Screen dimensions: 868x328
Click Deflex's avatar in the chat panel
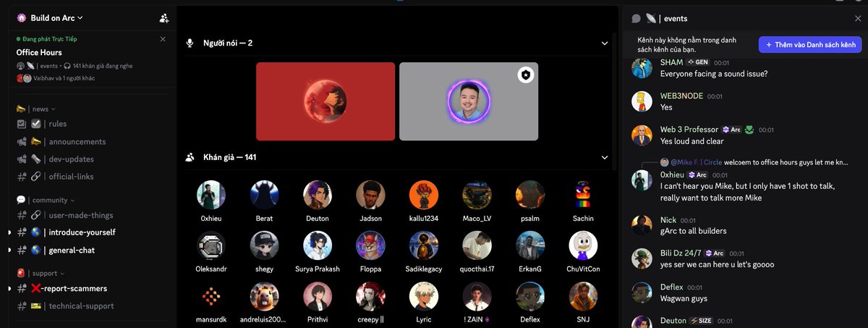pos(642,292)
